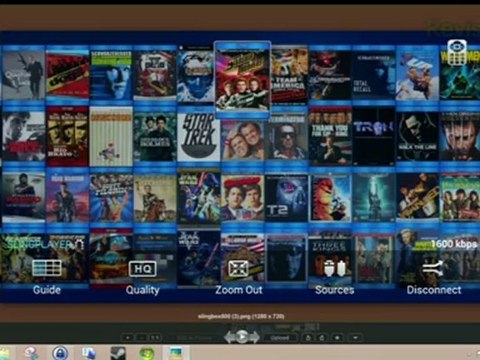Click the 1600 kbps bitrate text
The width and height of the screenshot is (480, 360).
453,244
